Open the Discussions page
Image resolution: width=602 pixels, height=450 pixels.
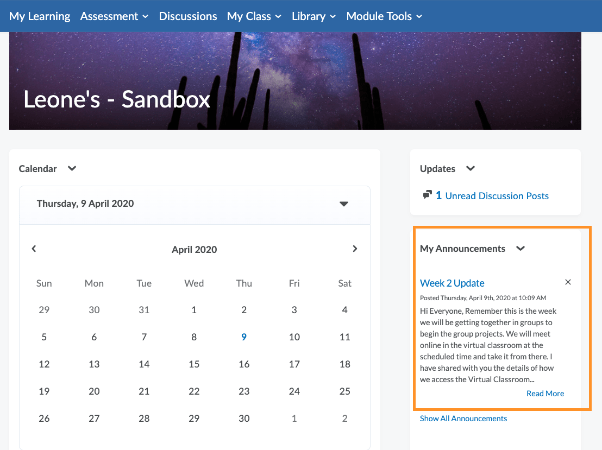point(188,16)
